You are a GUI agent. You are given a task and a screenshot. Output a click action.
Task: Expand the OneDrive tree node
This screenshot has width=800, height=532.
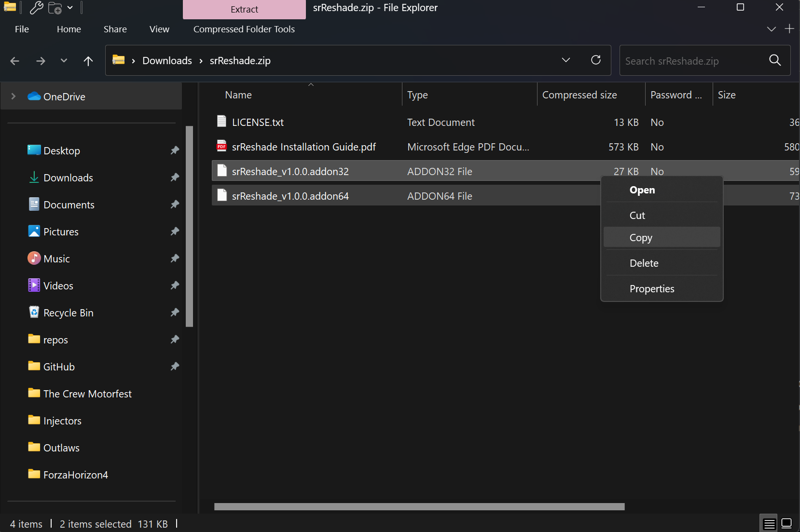[x=14, y=96]
